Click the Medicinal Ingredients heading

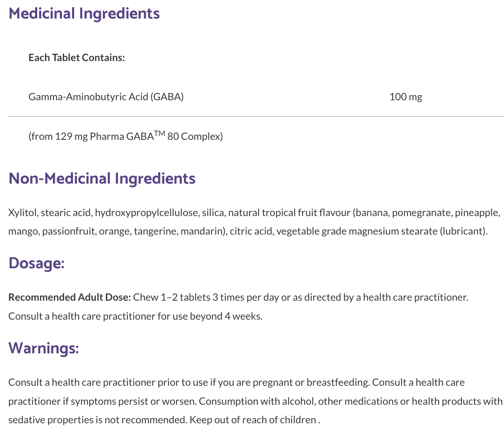84,13
